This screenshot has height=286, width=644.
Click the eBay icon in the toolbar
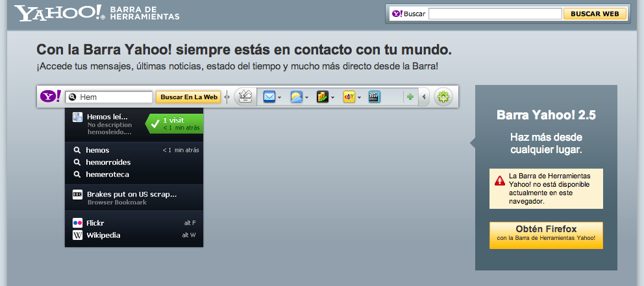tap(349, 97)
